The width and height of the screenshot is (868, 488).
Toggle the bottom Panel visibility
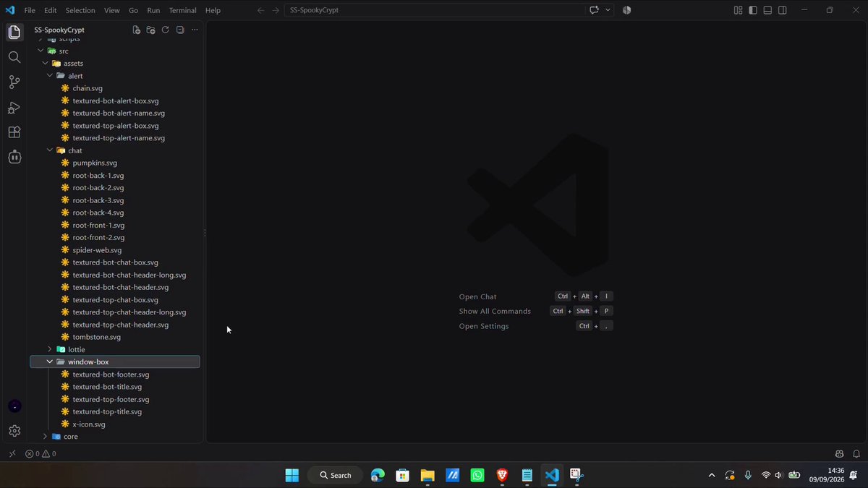(x=767, y=10)
